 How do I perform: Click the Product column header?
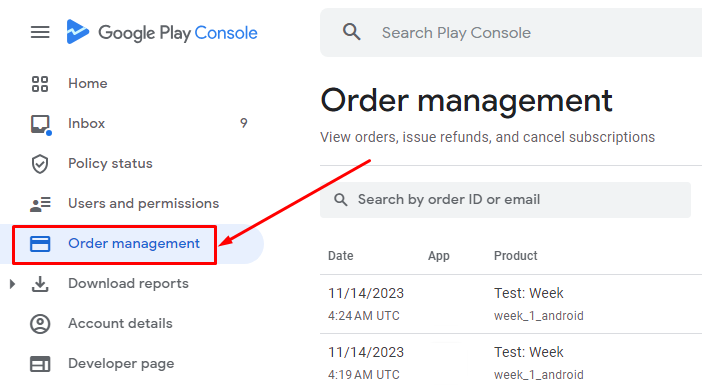515,256
